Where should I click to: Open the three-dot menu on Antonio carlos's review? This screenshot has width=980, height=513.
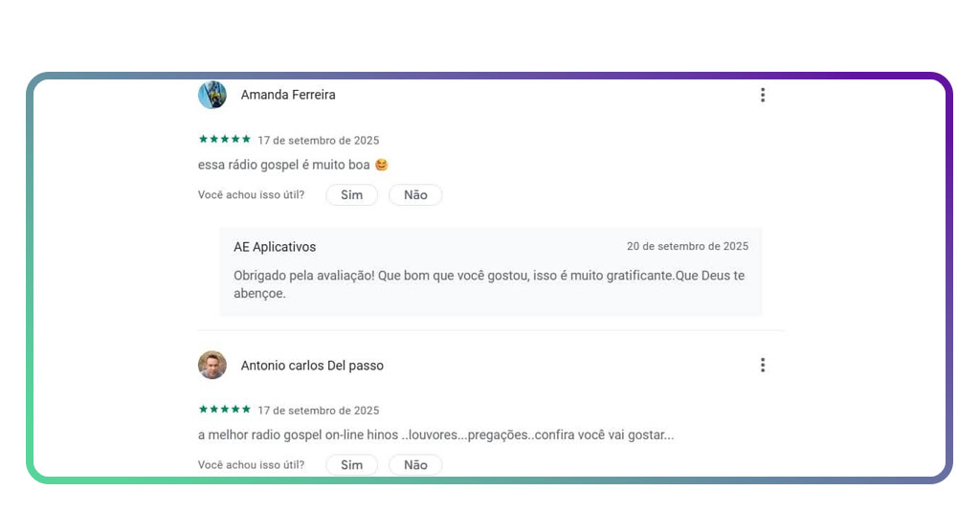click(763, 365)
